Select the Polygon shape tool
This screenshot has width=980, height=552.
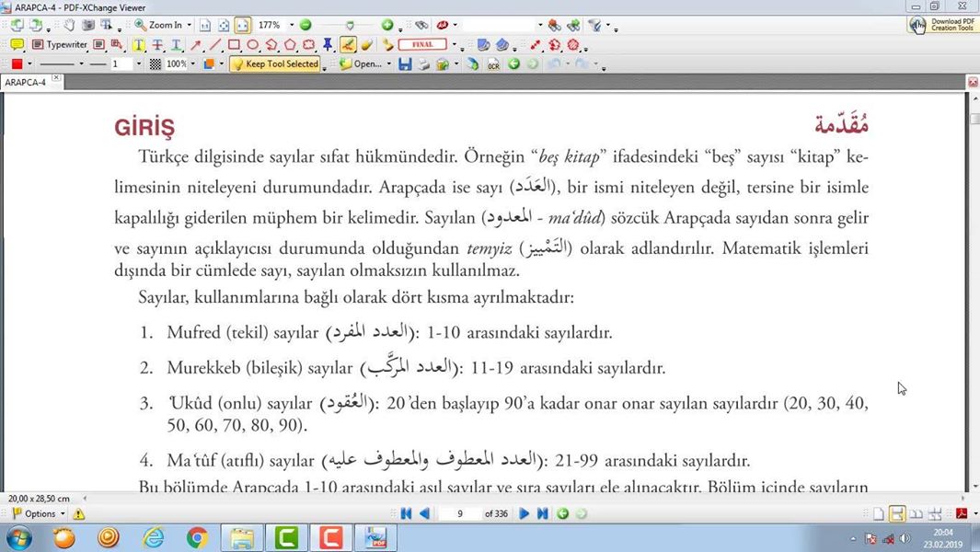click(x=290, y=45)
